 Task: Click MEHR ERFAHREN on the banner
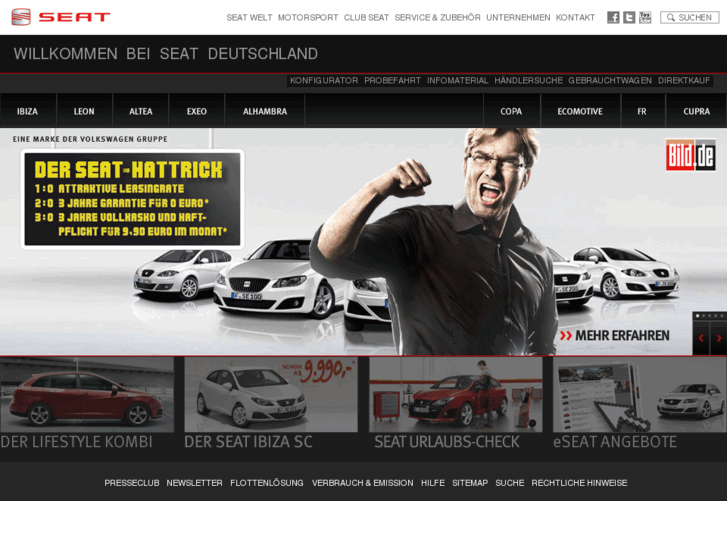[614, 336]
